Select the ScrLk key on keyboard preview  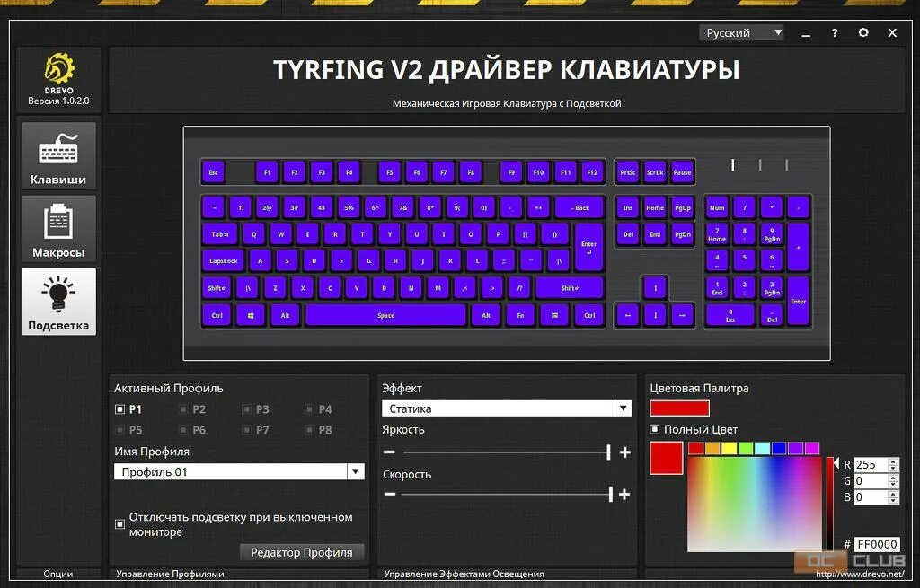click(655, 172)
